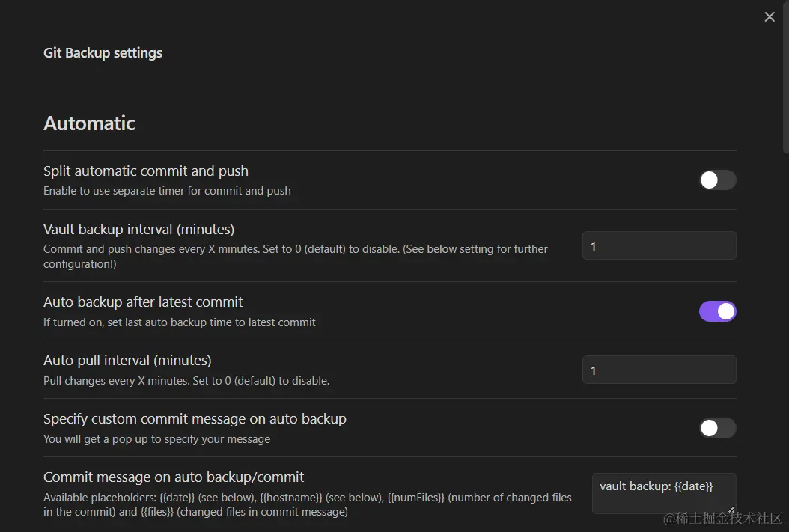Close the Git Backup settings dialog
The width and height of the screenshot is (789, 532).
[769, 16]
